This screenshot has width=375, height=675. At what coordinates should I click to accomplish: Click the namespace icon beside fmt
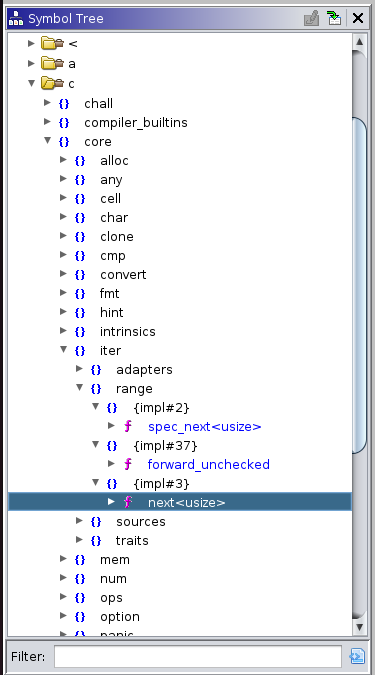[80, 294]
